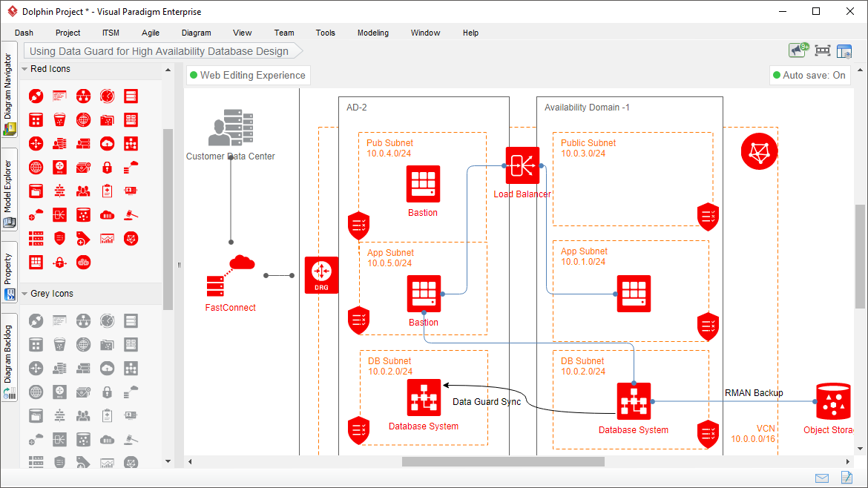This screenshot has width=868, height=488.
Task: Select the DRG gateway shape on canvas
Action: [322, 275]
